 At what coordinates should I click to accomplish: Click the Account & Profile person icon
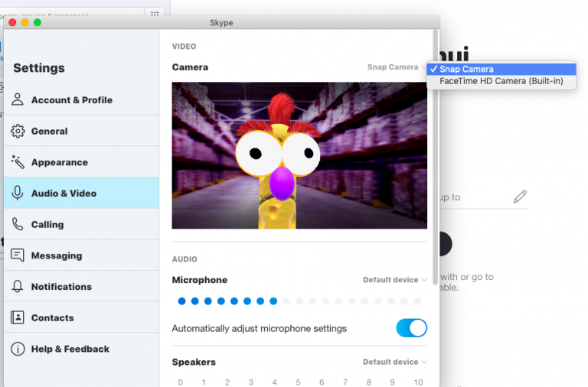pyautogui.click(x=18, y=99)
